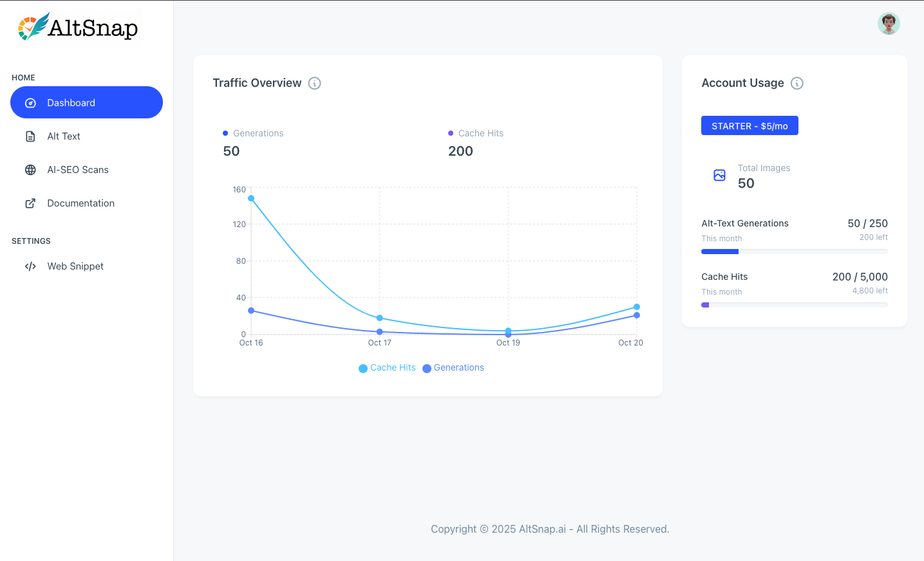Open the Alt Text menu item
The width and height of the screenshot is (924, 561).
coord(64,136)
